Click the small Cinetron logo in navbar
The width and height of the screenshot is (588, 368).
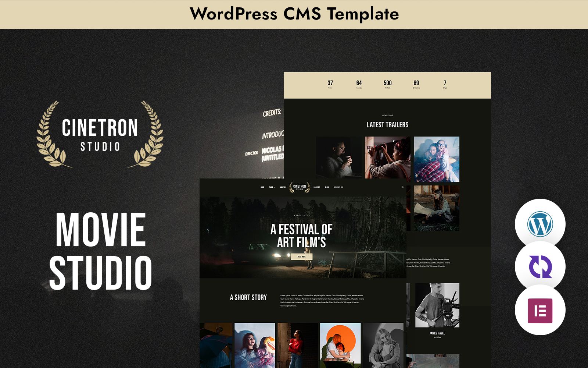tap(300, 187)
